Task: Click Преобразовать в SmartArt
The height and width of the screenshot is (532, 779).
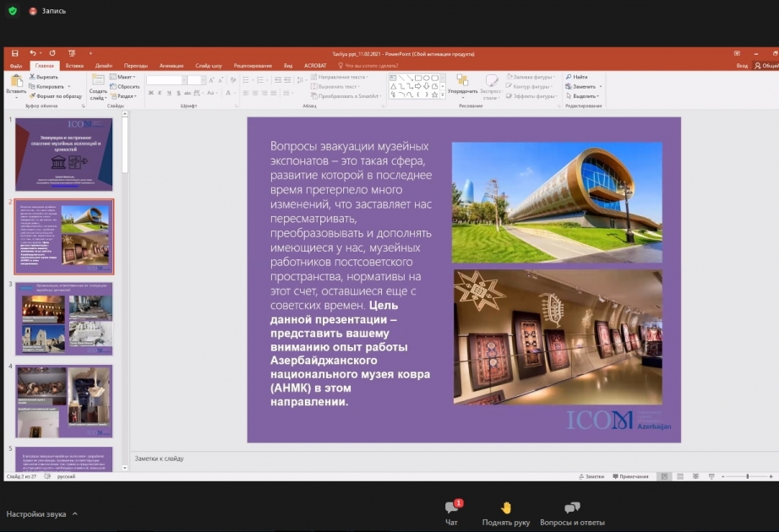Action: pyautogui.click(x=346, y=96)
